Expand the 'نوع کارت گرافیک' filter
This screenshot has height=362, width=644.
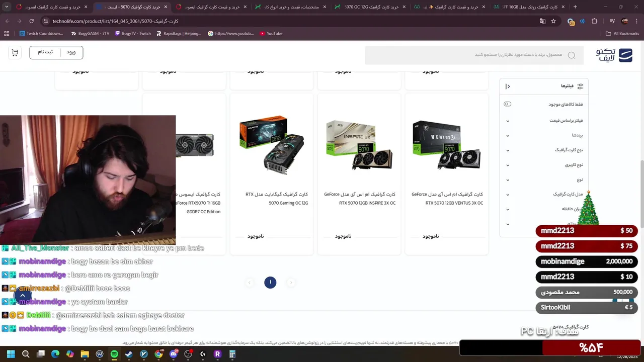543,150
